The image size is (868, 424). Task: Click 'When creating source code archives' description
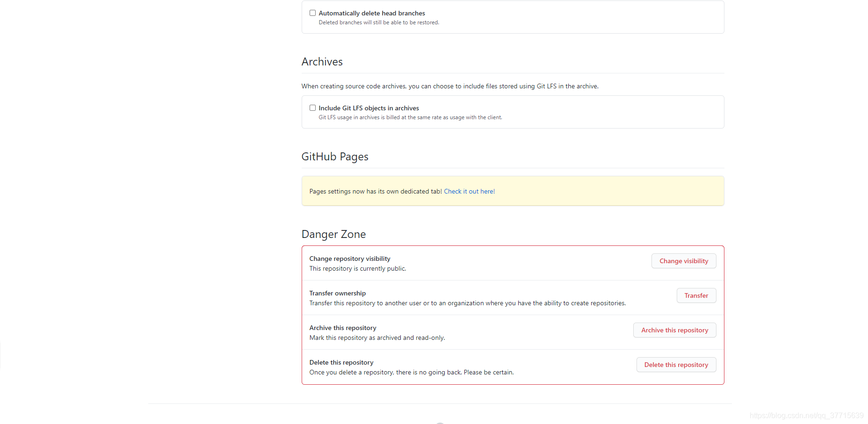450,86
